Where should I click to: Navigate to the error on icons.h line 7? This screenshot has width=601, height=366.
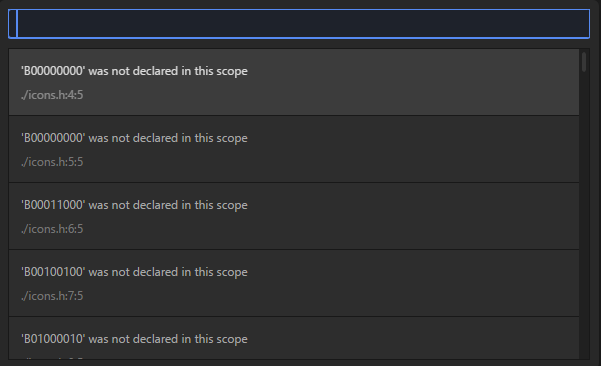pyautogui.click(x=294, y=283)
